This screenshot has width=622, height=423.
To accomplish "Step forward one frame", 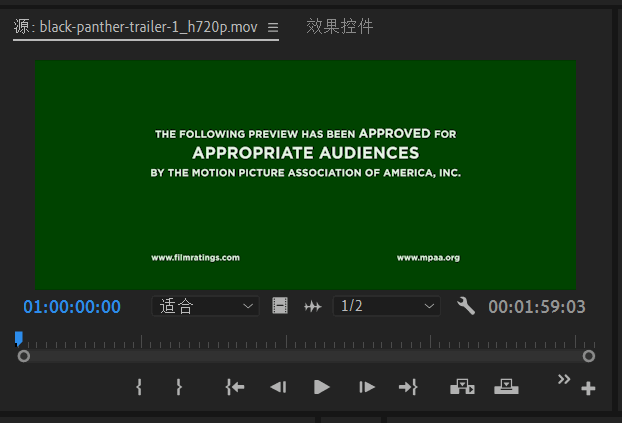I will coord(367,387).
